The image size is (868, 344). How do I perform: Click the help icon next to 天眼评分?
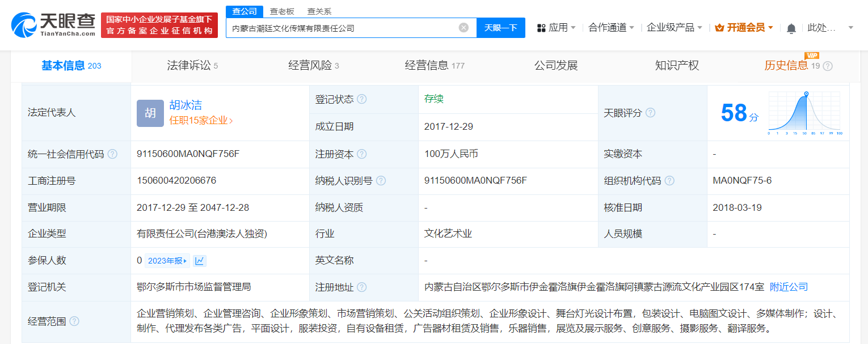pos(650,113)
